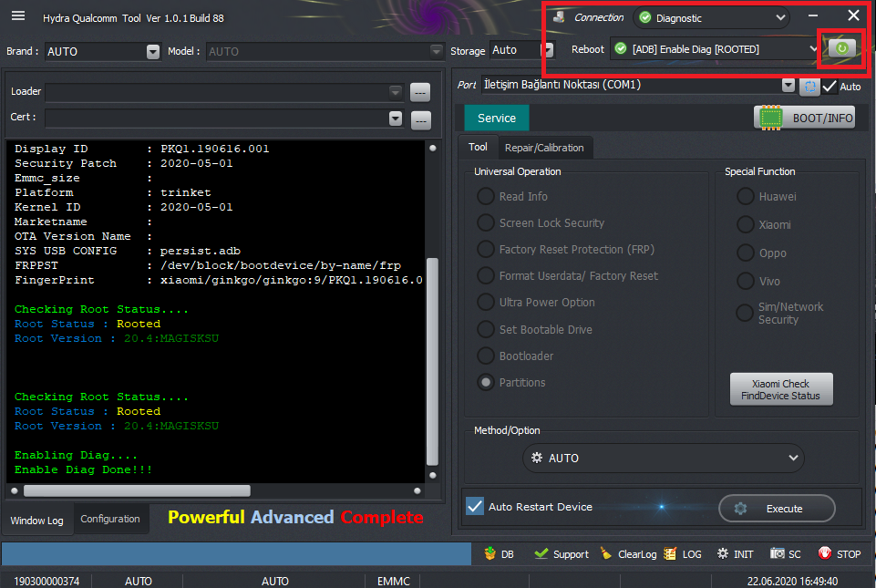Browse for Loader file button
Viewport: 876px width, 588px height.
(420, 92)
